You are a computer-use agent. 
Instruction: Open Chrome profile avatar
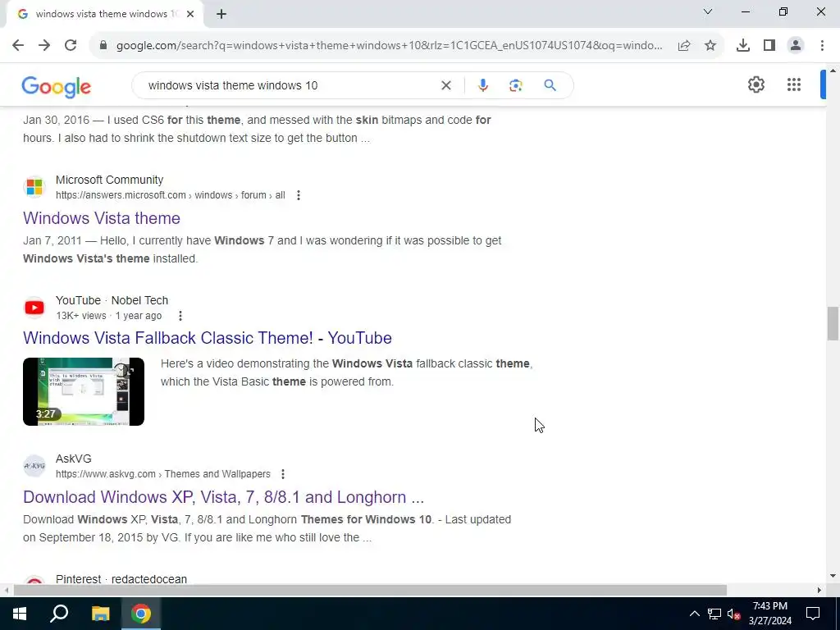(796, 46)
